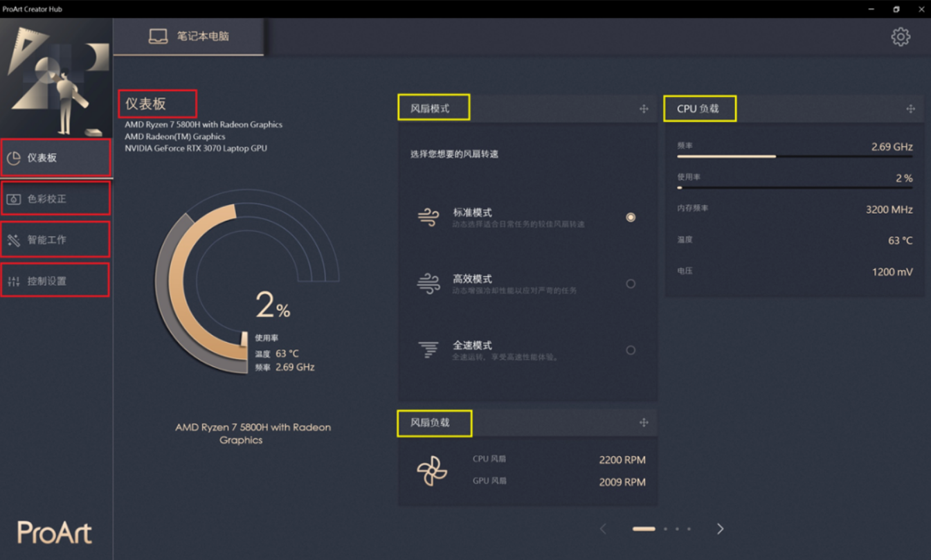This screenshot has height=560, width=931.
Task: Go to previous page with left chevron
Action: coord(603,529)
